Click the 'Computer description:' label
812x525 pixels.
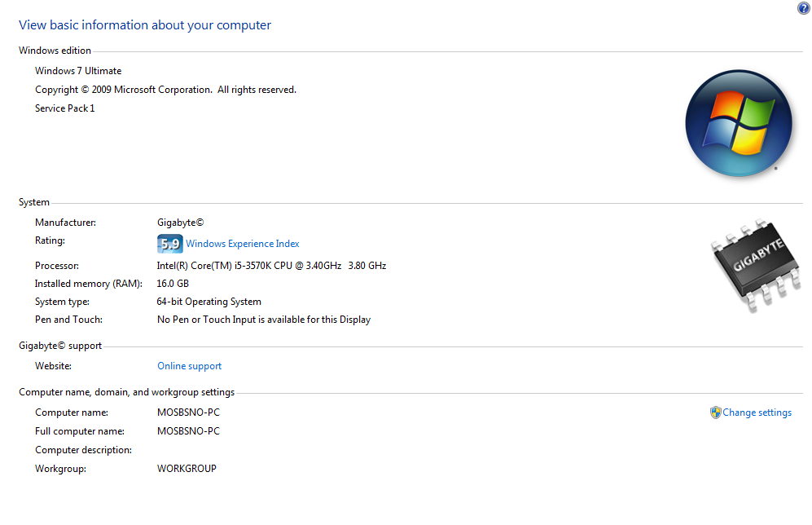pos(83,450)
